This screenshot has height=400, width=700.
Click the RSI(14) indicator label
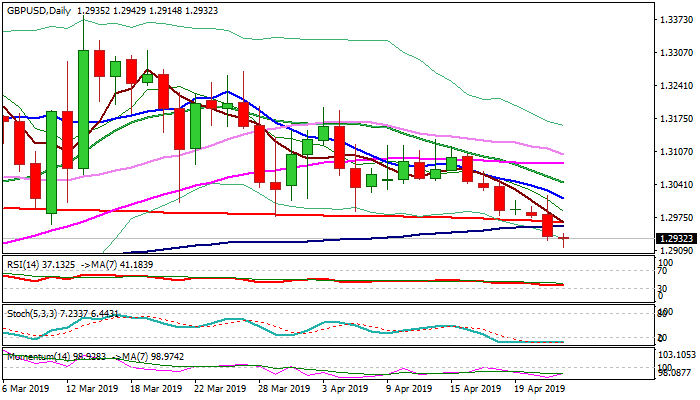point(36,264)
